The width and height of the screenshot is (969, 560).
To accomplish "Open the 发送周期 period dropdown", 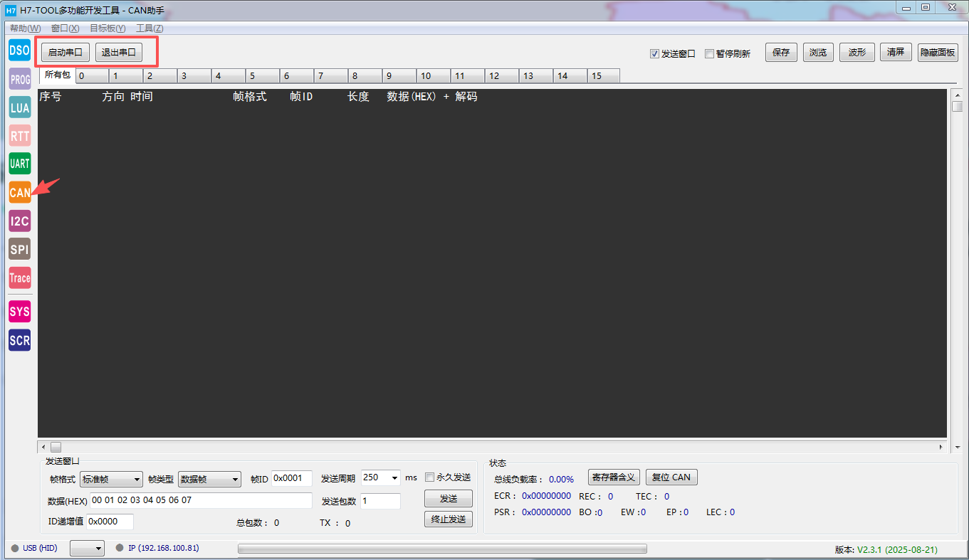I will pyautogui.click(x=394, y=477).
